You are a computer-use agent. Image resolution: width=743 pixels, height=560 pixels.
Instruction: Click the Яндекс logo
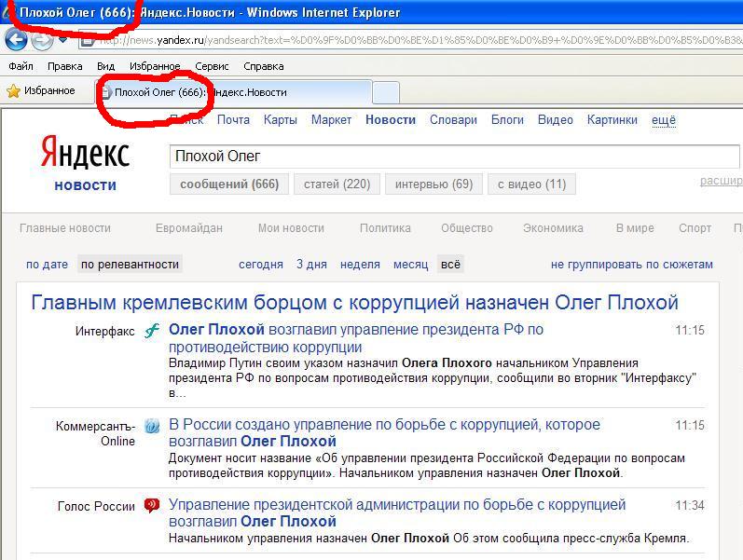coord(85,152)
